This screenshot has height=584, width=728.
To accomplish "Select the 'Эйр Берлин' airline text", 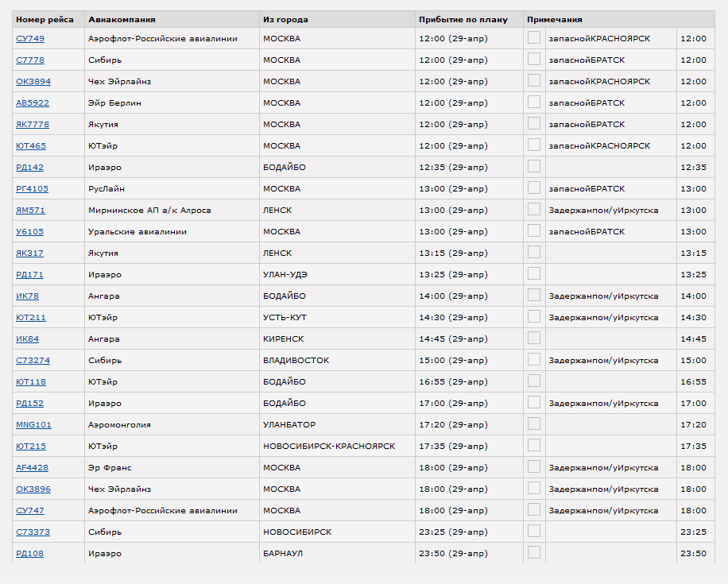I will coord(114,103).
